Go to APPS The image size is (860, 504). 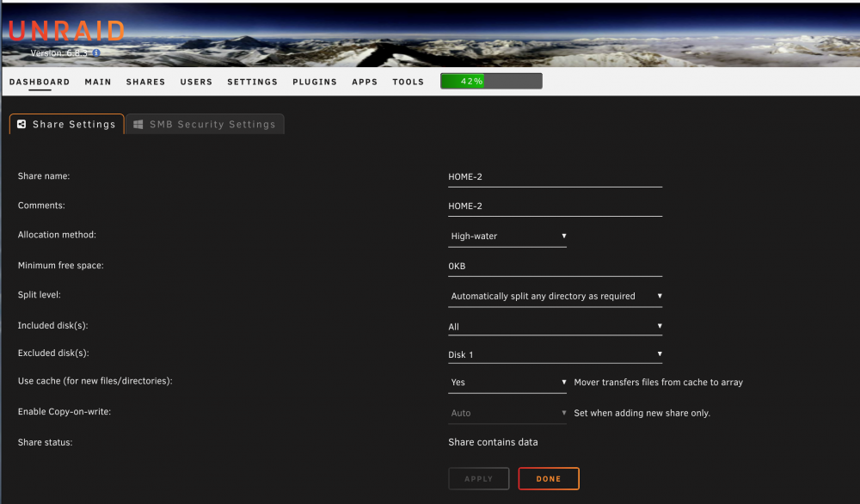(364, 82)
